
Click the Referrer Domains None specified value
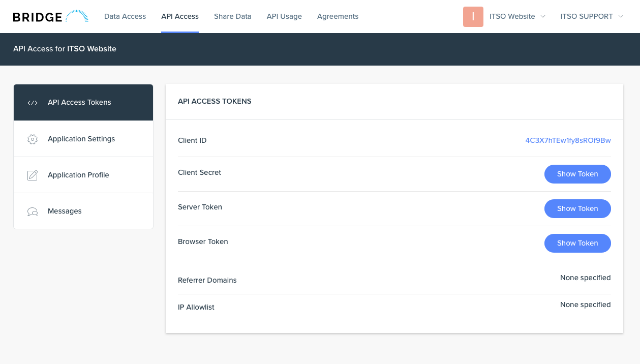585,278
